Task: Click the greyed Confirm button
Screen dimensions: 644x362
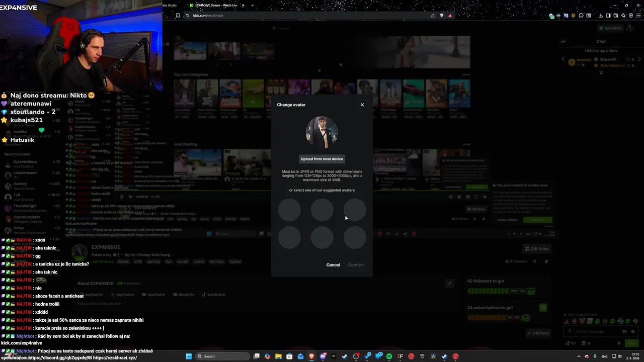Action: click(356, 265)
